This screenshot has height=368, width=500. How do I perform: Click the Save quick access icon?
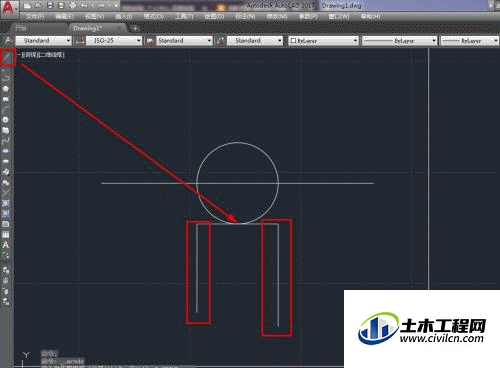[x=50, y=5]
